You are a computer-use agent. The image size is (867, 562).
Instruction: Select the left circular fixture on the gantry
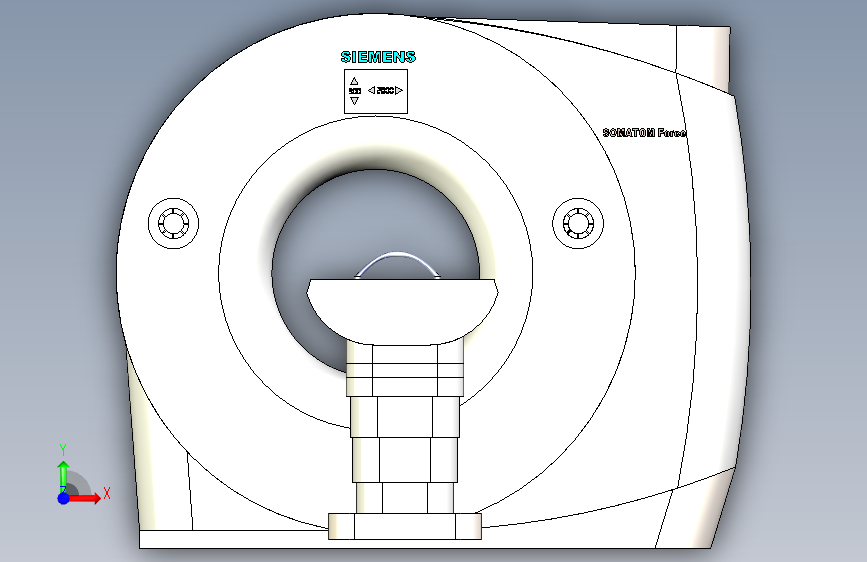(x=174, y=223)
